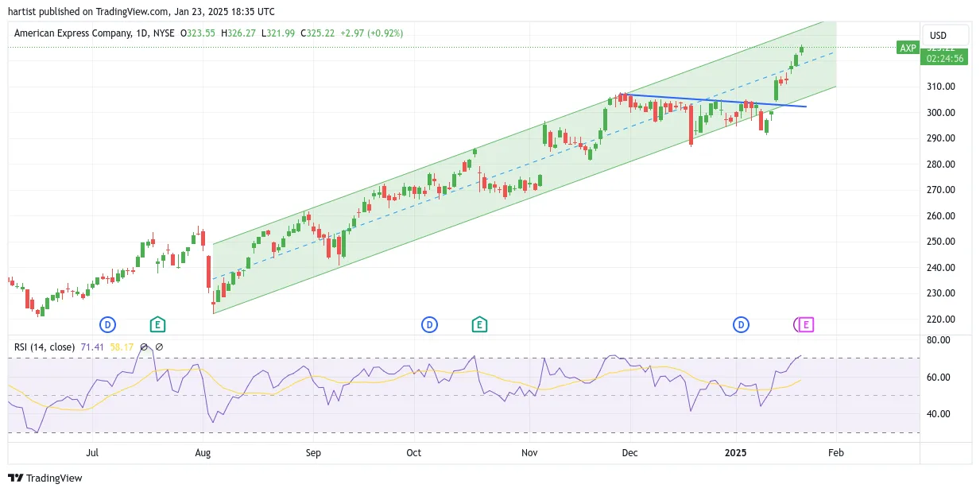The width and height of the screenshot is (980, 492).
Task: Open the American Express Company symbol legend
Action: point(94,33)
